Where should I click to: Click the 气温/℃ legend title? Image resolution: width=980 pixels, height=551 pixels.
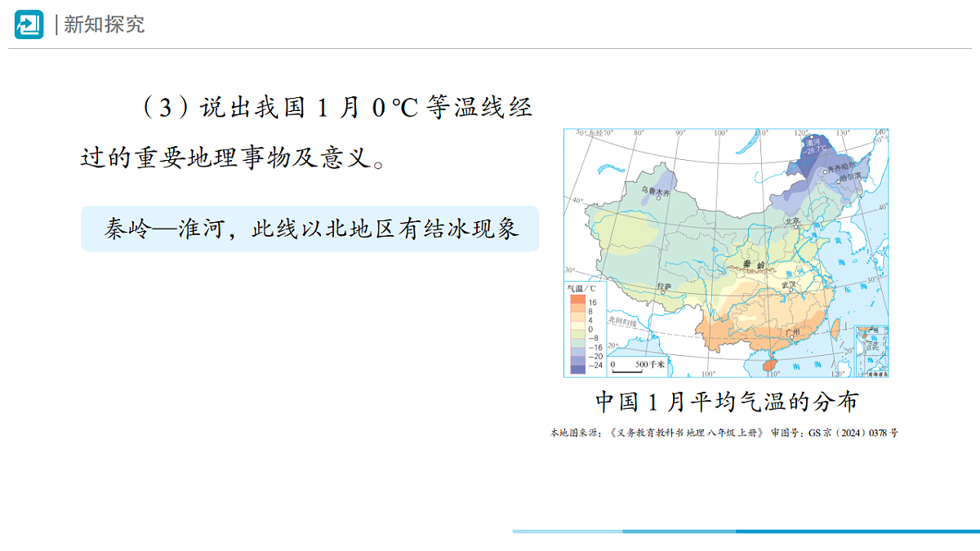point(581,288)
